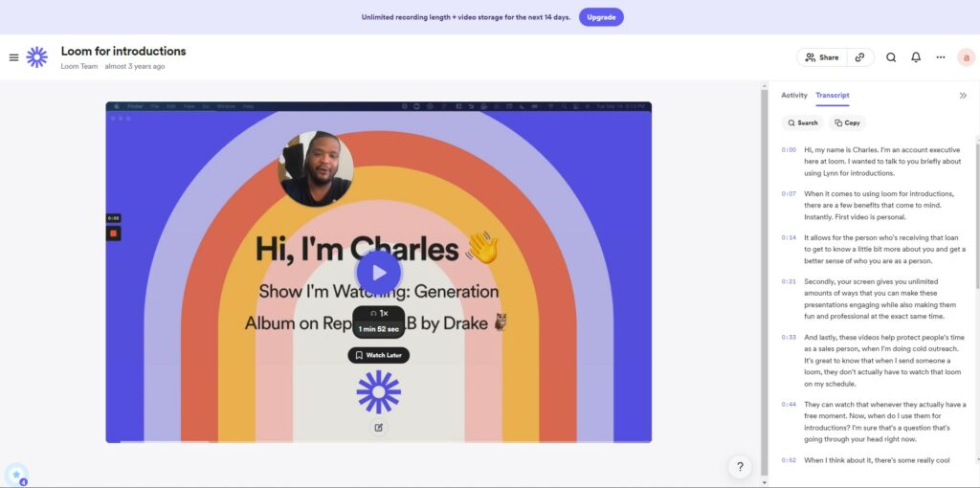Open the hamburger navigation menu
The image size is (980, 488).
click(x=13, y=57)
